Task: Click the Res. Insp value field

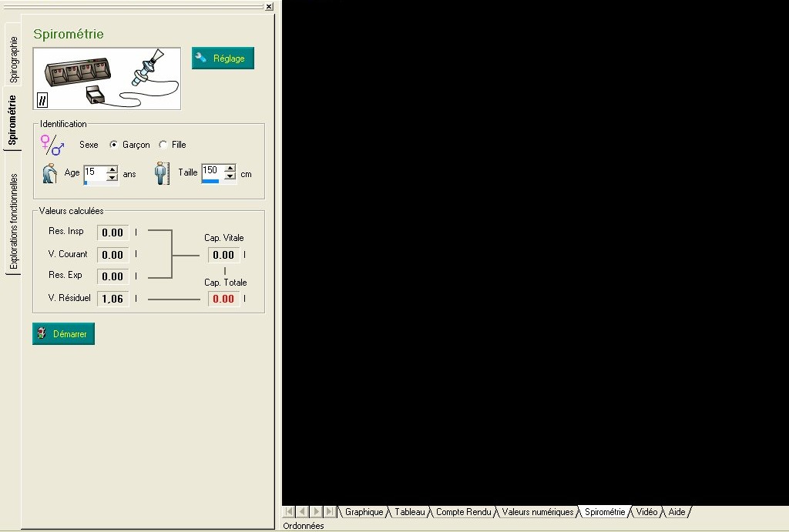Action: 112,233
